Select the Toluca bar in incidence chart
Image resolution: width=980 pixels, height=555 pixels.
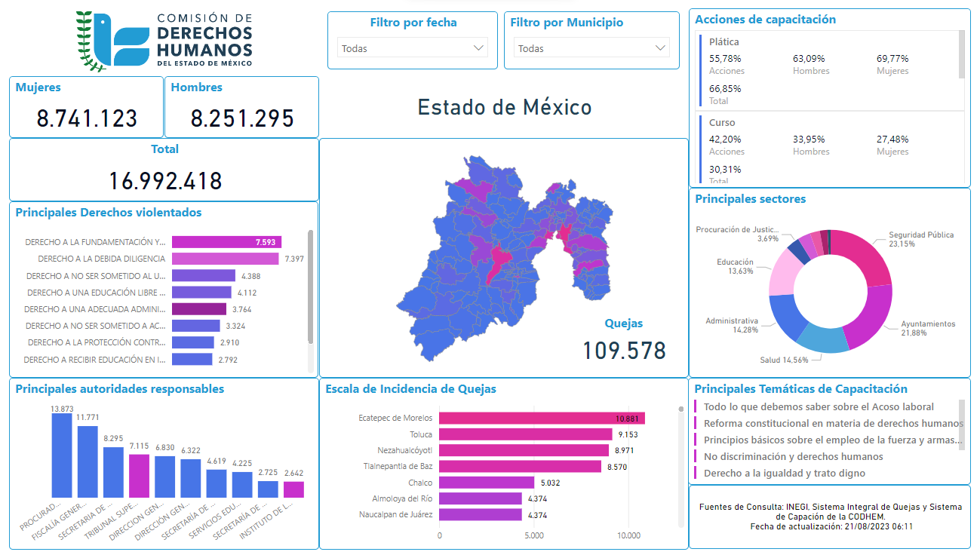[525, 434]
